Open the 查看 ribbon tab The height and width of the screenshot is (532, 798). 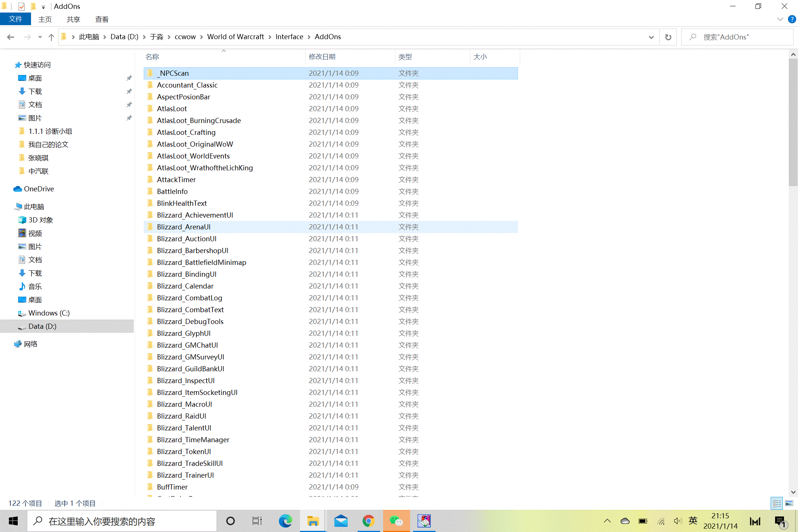(102, 19)
